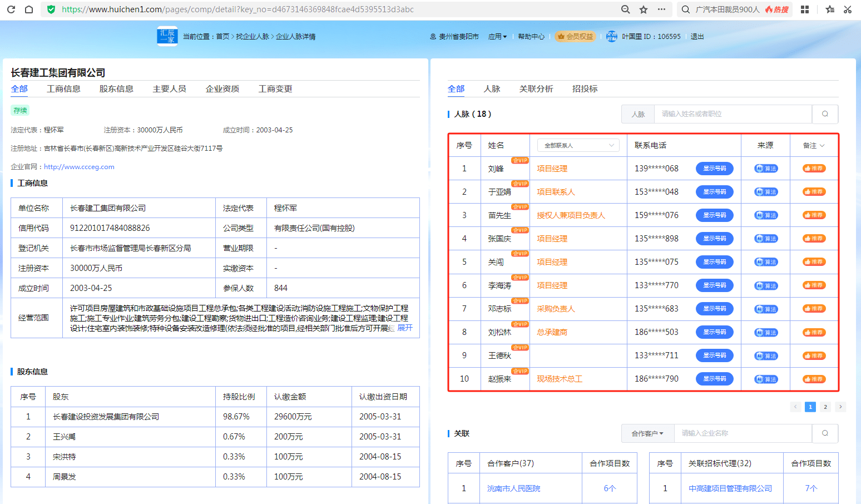Go to the browser home page icon
861x504 pixels.
click(x=29, y=9)
